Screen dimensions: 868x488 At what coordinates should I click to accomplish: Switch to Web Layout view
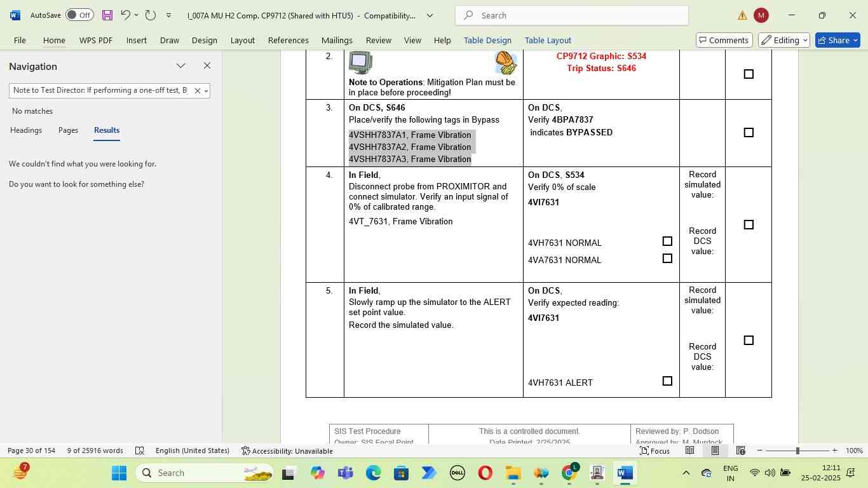click(x=740, y=451)
